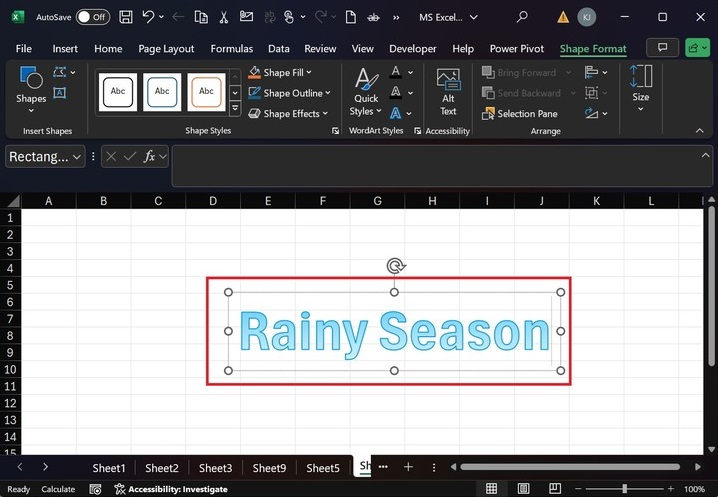
Task: Open the Size options
Action: (x=641, y=88)
